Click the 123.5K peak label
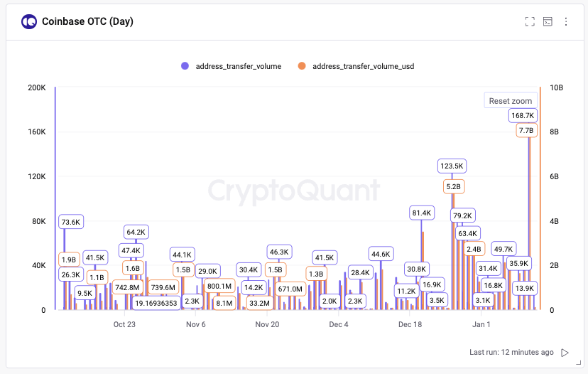The width and height of the screenshot is (588, 374). [x=452, y=166]
